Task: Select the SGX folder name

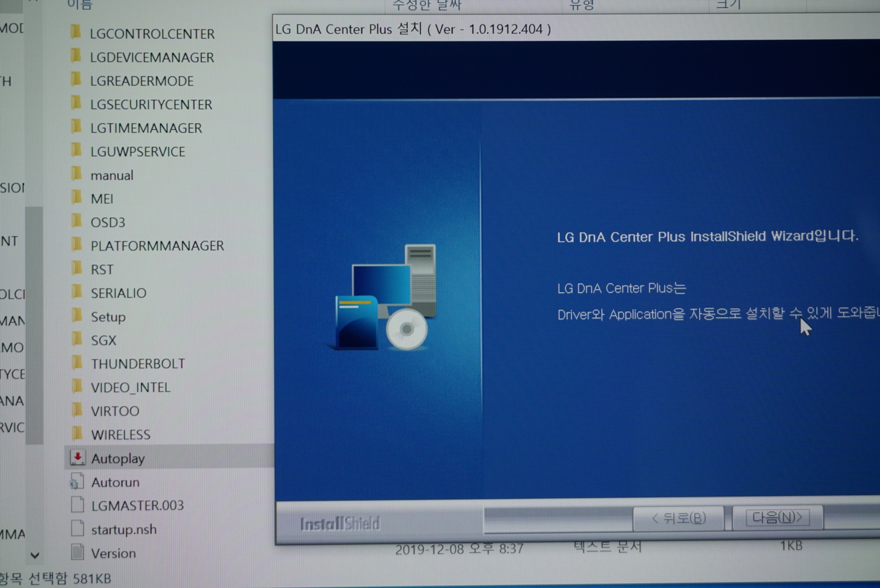Action: tap(103, 340)
